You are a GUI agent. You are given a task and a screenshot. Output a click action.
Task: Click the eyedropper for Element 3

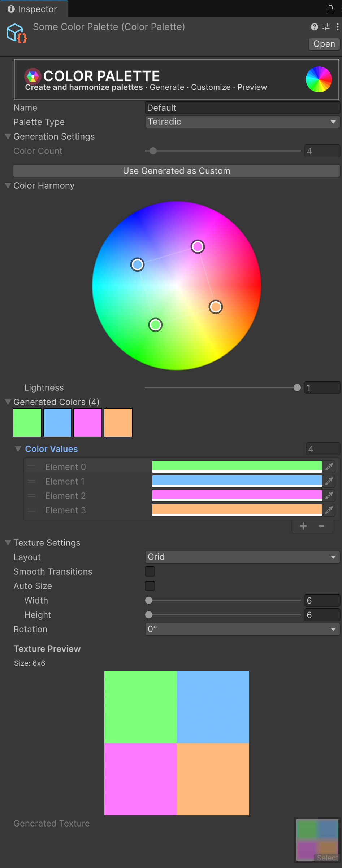tap(329, 510)
